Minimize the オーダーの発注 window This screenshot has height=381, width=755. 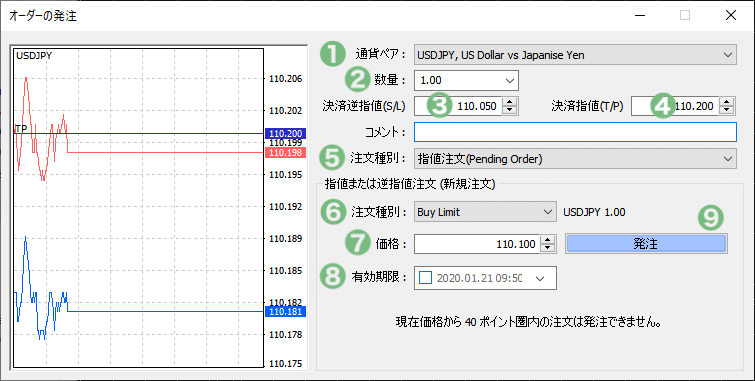[639, 15]
